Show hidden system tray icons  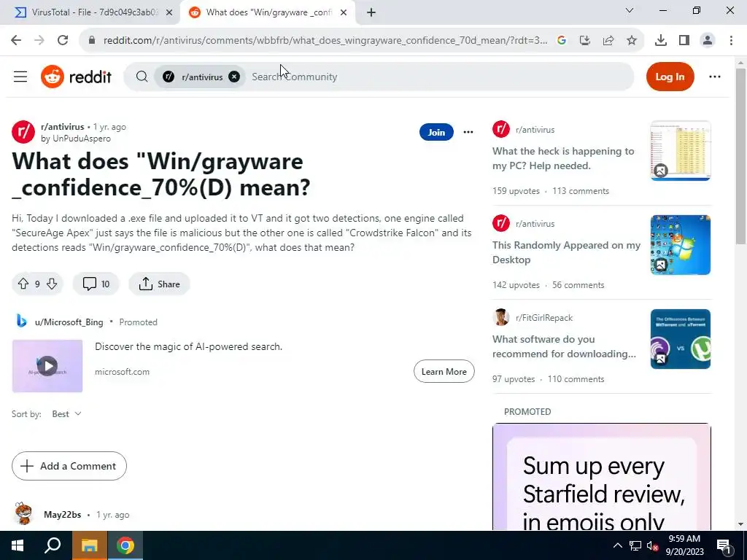tap(617, 545)
